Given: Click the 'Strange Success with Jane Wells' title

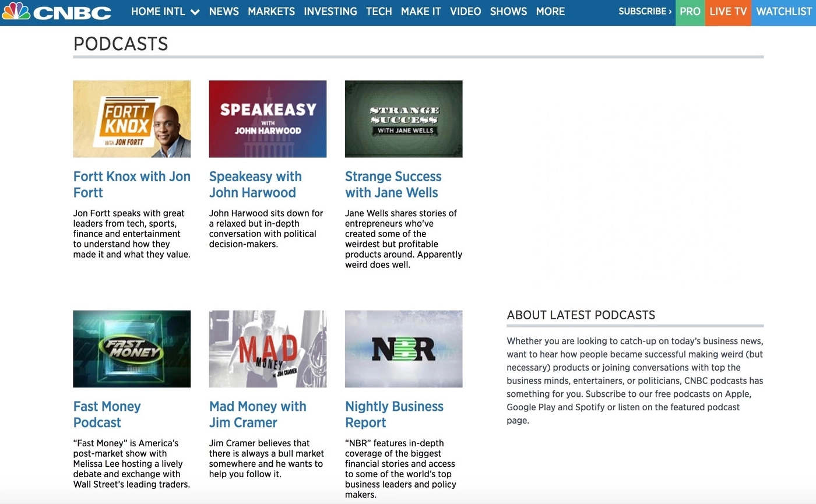Looking at the screenshot, I should [x=393, y=184].
